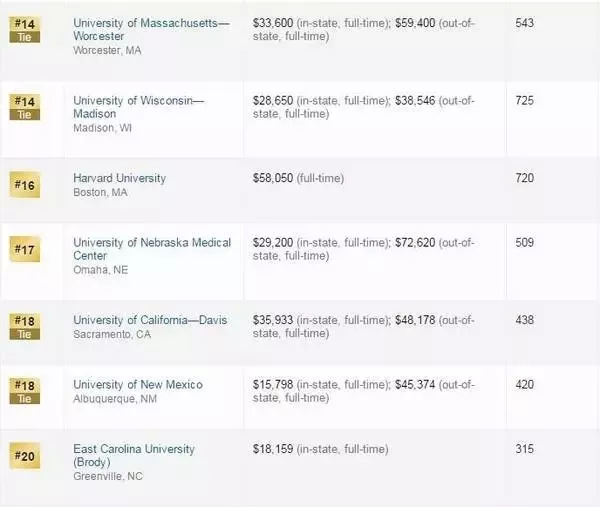Click the $15,798 in-state tuition for New Mexico
The height and width of the screenshot is (507, 600).
click(x=273, y=385)
